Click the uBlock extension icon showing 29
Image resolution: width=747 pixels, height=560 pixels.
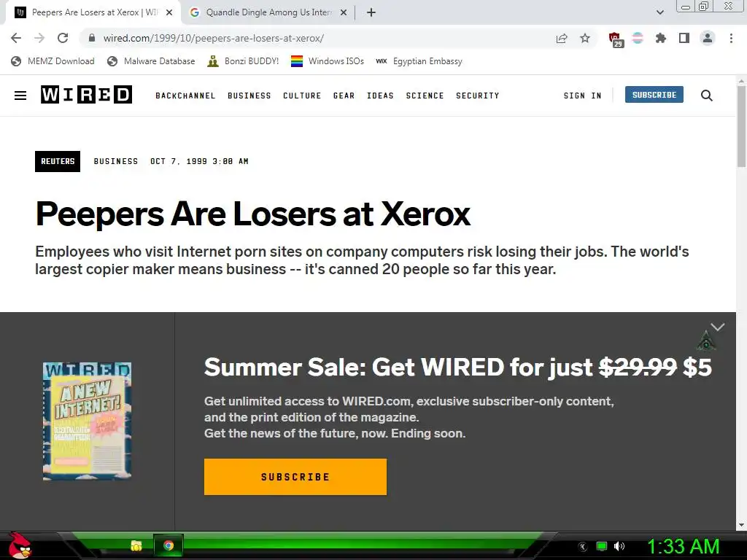(x=616, y=39)
